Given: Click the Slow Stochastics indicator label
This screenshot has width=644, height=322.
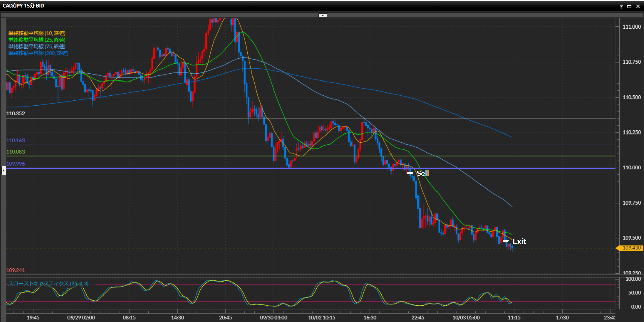Looking at the screenshot, I should pyautogui.click(x=48, y=284).
